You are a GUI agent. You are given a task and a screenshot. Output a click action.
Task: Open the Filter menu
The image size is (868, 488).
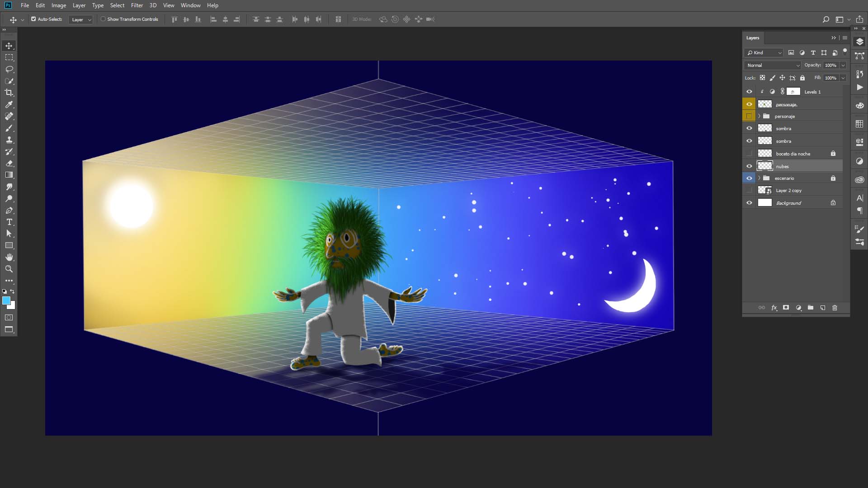coord(137,5)
